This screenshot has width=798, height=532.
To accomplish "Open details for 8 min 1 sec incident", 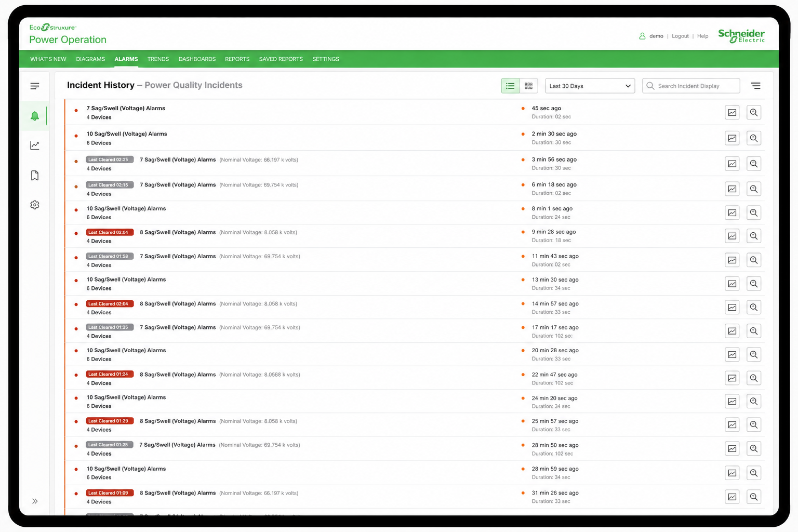I will pyautogui.click(x=754, y=212).
